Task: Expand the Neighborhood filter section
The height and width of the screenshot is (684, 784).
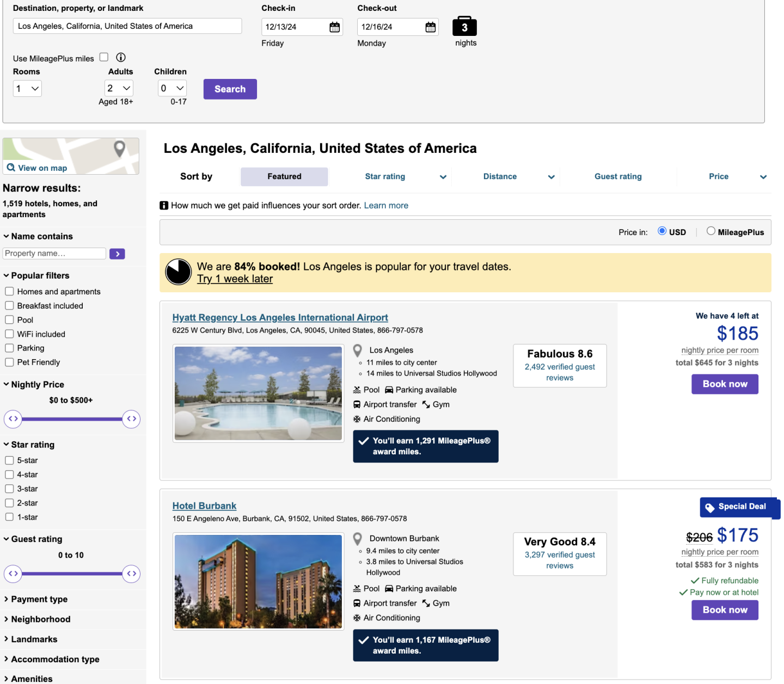Action: point(40,619)
